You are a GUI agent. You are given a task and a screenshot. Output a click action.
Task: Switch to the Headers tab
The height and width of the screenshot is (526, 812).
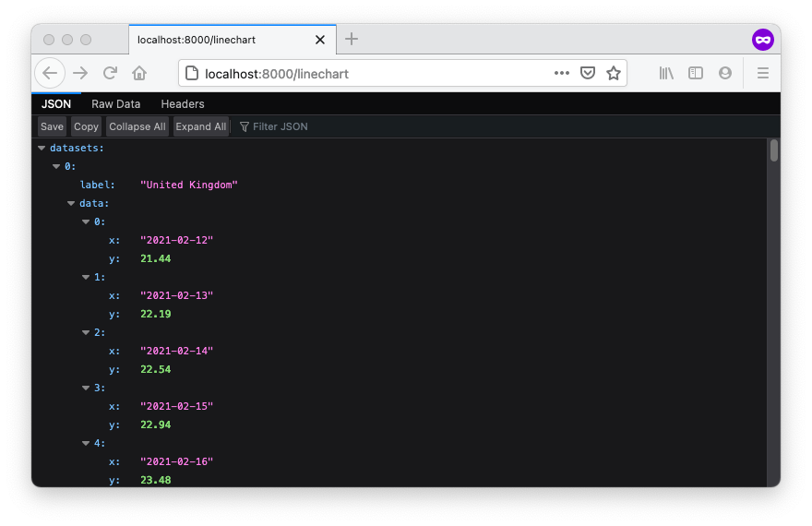tap(183, 104)
